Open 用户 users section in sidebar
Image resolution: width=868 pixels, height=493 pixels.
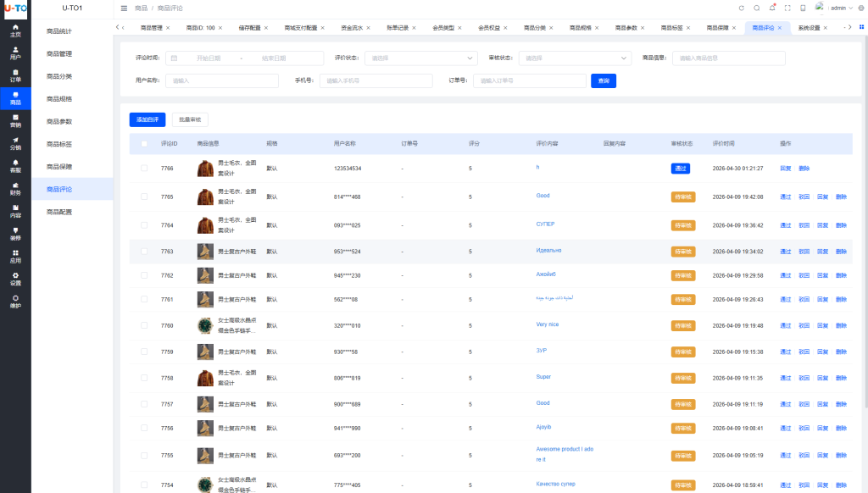(15, 53)
